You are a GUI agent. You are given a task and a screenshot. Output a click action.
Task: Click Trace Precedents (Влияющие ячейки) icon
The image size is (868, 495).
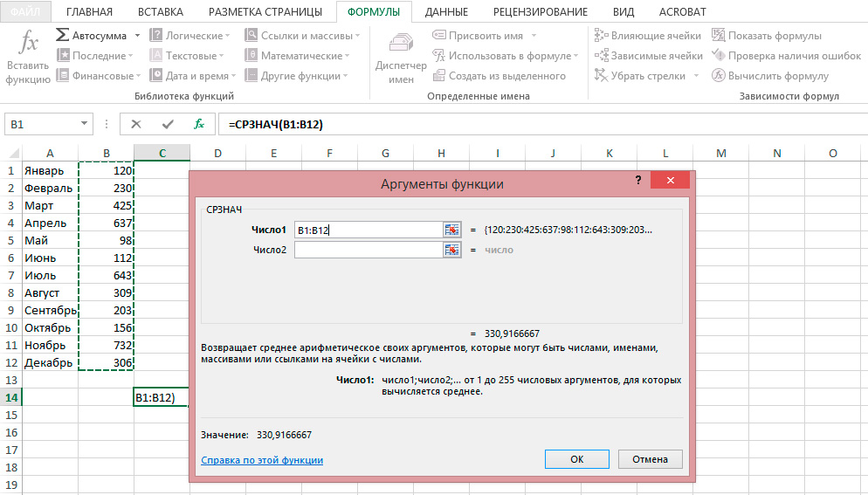point(601,36)
